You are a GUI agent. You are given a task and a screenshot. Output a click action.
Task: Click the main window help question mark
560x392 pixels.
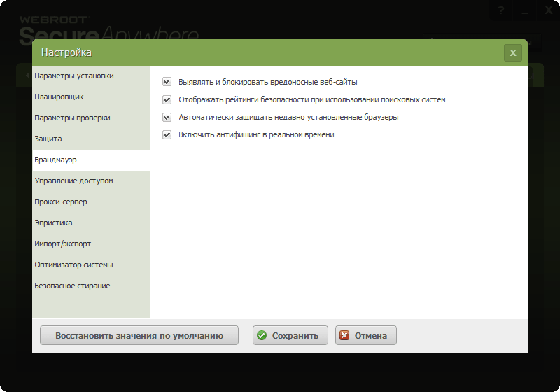tap(501, 10)
